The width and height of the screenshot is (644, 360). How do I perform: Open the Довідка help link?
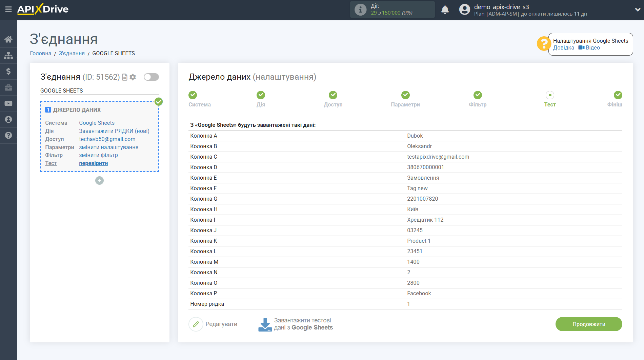564,48
